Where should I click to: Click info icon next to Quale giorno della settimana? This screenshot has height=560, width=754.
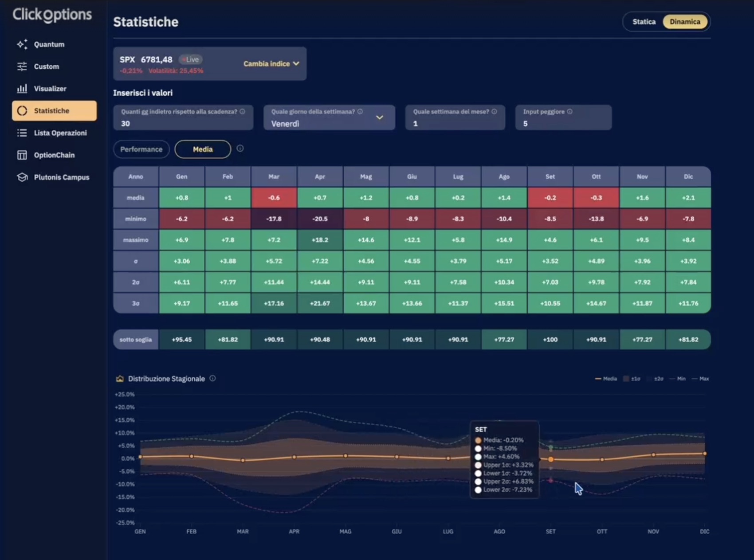360,112
